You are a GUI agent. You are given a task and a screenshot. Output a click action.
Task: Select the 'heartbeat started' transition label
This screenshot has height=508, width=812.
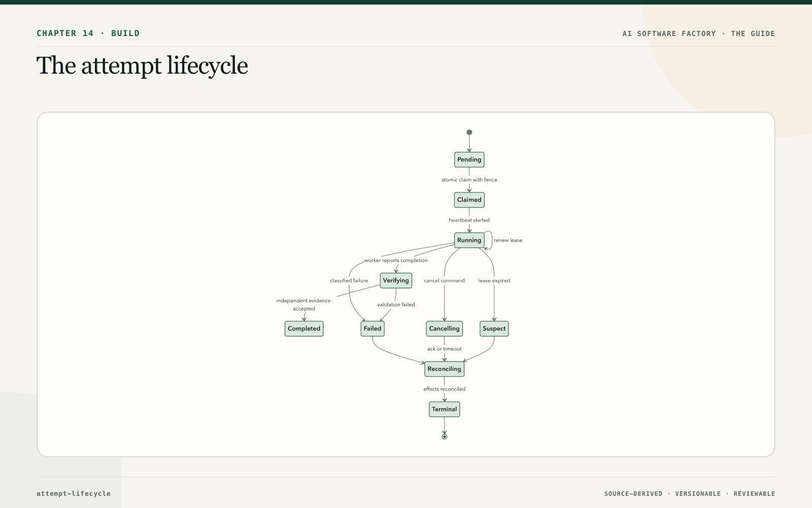pos(469,220)
